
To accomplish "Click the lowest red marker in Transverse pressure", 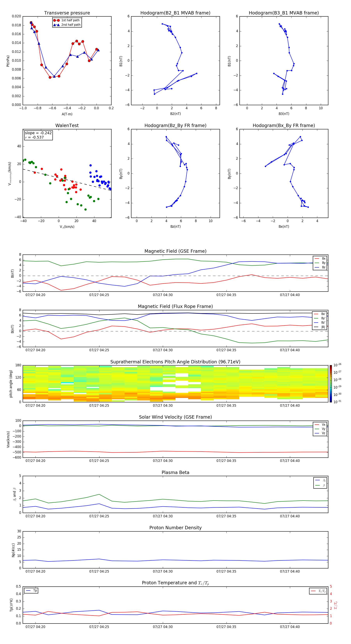I will point(50,77).
